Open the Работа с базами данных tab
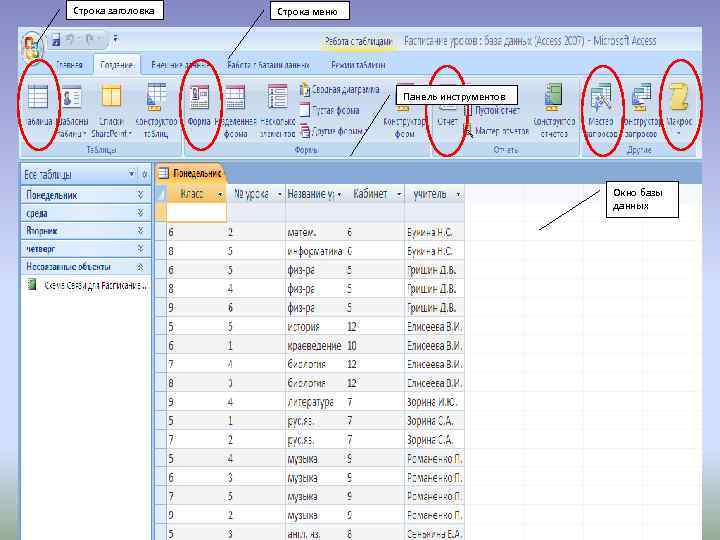 click(x=268, y=65)
